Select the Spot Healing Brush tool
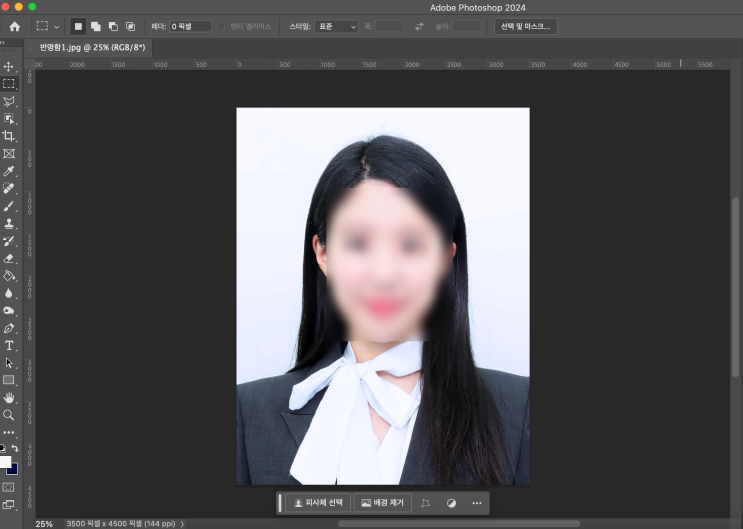The image size is (743, 529). point(9,188)
